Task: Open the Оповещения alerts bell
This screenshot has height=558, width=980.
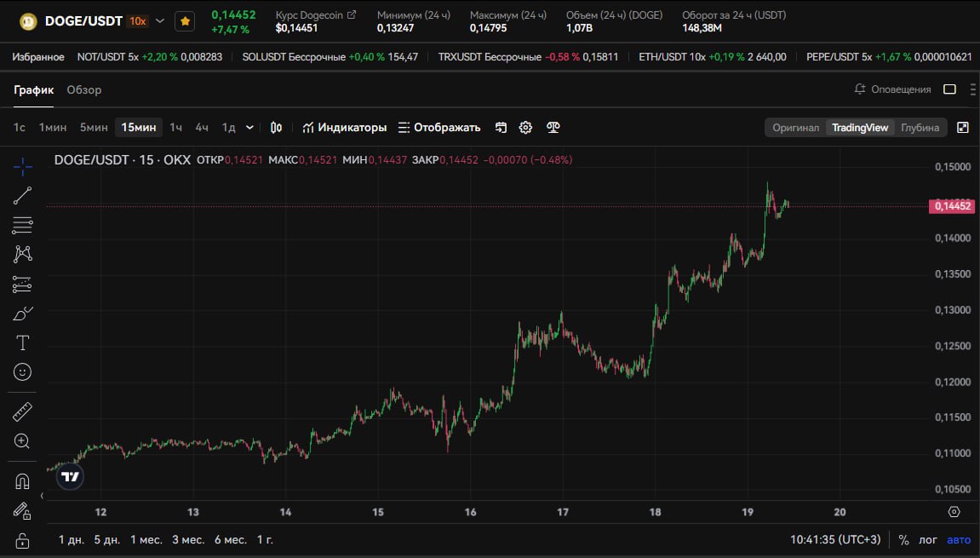Action: pos(892,89)
